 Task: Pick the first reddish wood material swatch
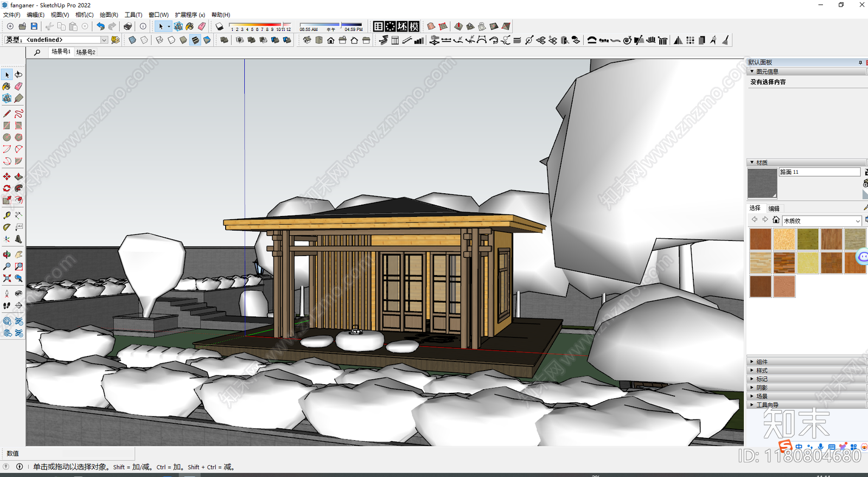(761, 239)
